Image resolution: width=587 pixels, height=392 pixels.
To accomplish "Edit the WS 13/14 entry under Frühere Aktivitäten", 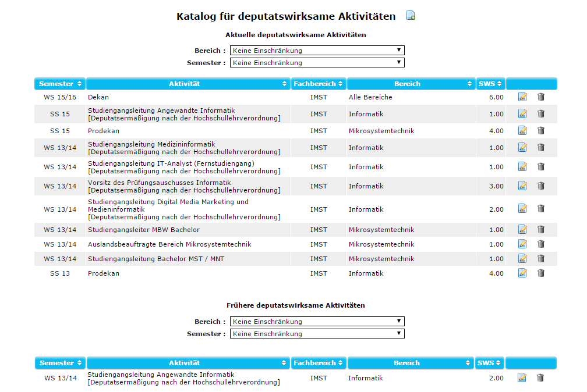I will (x=522, y=378).
